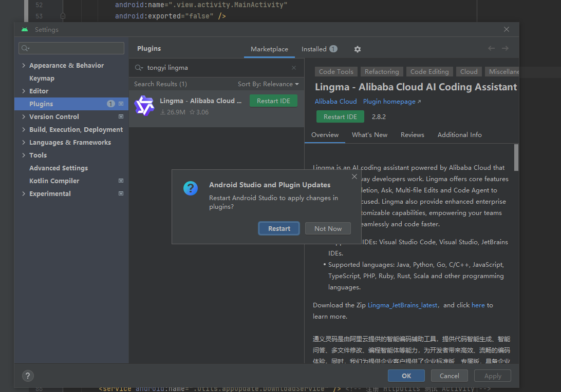
Task: Open the Additional Info tab
Action: coord(459,135)
